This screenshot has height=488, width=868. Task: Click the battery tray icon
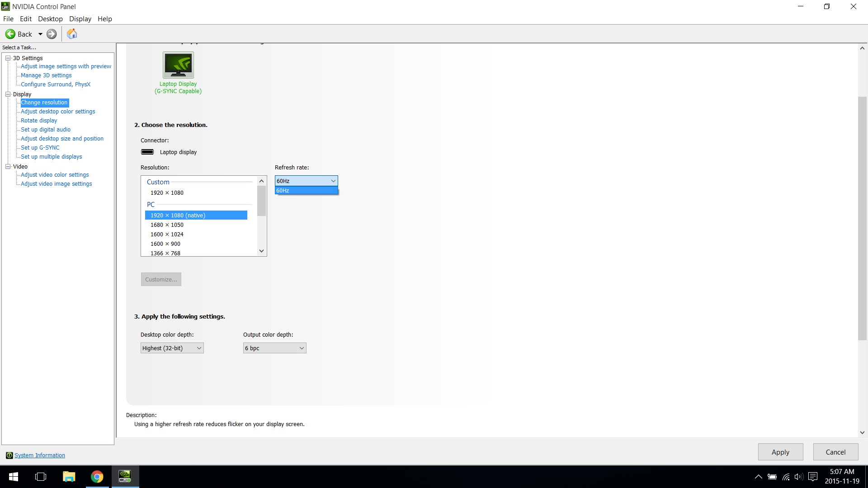coord(772,477)
